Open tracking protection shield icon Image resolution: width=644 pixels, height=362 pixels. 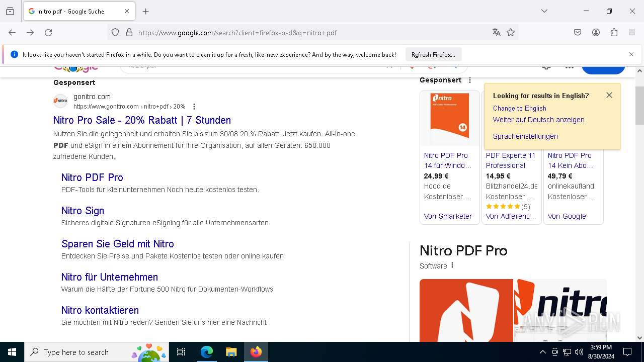(115, 33)
